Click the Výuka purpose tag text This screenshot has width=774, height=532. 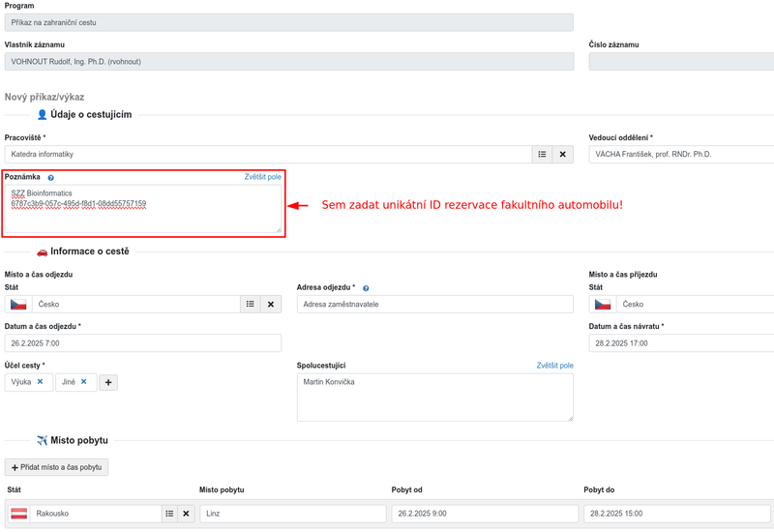point(21,382)
